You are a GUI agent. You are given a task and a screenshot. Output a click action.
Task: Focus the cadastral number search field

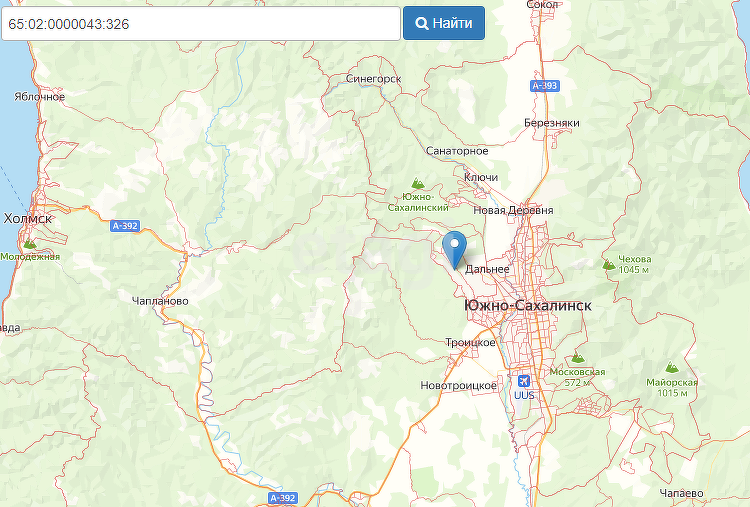click(x=201, y=23)
